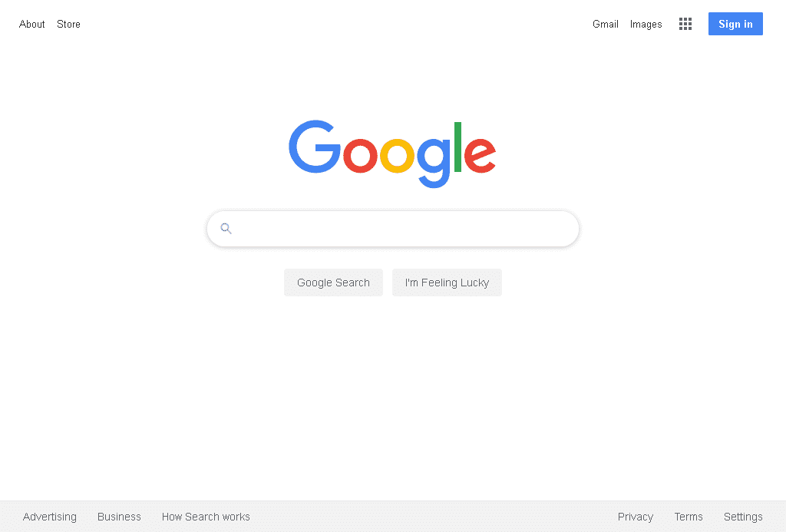The height and width of the screenshot is (532, 786).
Task: Click the yellow letter o in the logo
Action: point(397,155)
